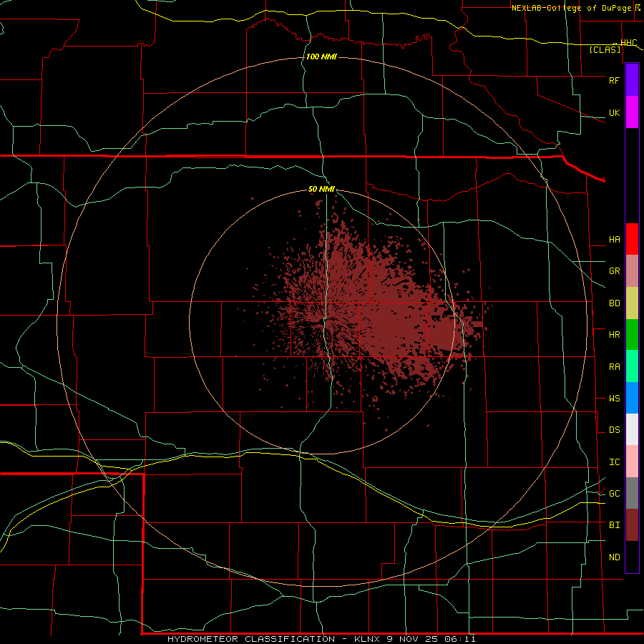
Task: Click the WS legend label
Action: [614, 399]
